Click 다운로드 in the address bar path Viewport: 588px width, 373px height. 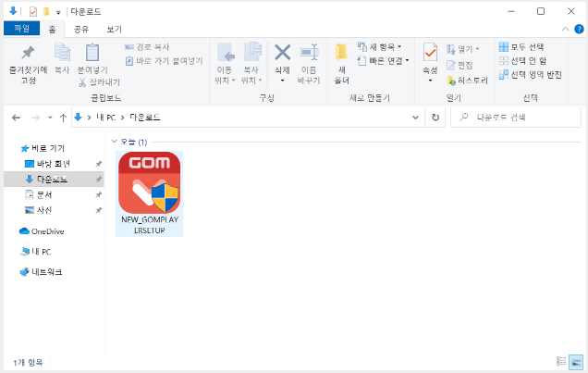tap(145, 118)
